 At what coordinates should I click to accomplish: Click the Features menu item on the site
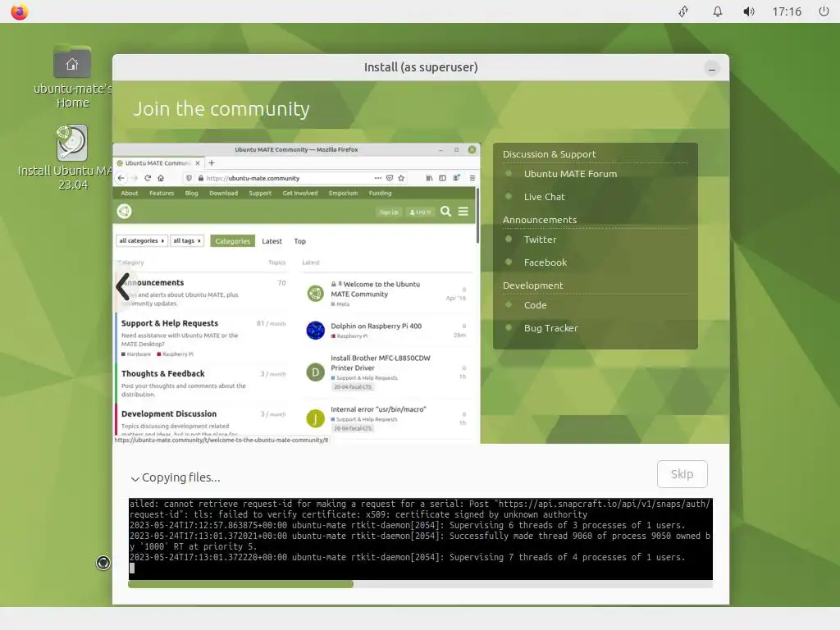[162, 194]
